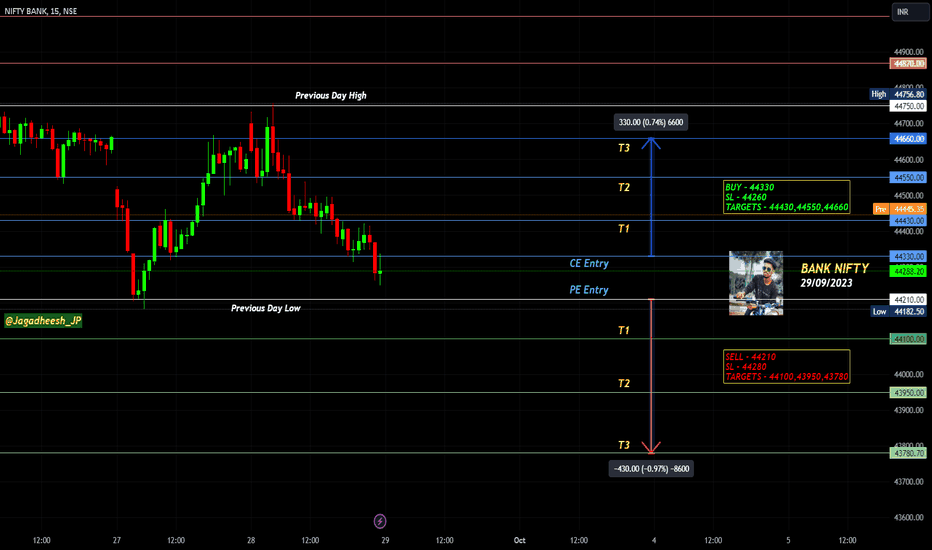Click the green 44288.20 last price tag
This screenshot has width=932, height=550.
(x=908, y=271)
